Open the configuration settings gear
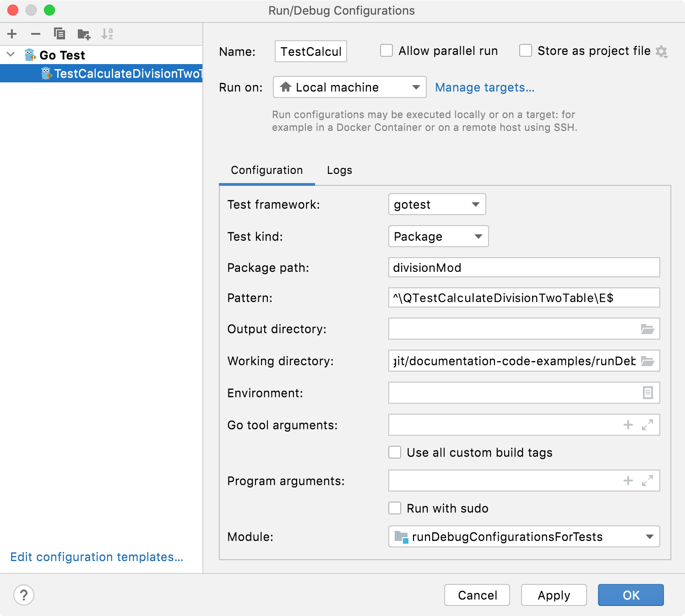Image resolution: width=685 pixels, height=616 pixels. (x=661, y=51)
